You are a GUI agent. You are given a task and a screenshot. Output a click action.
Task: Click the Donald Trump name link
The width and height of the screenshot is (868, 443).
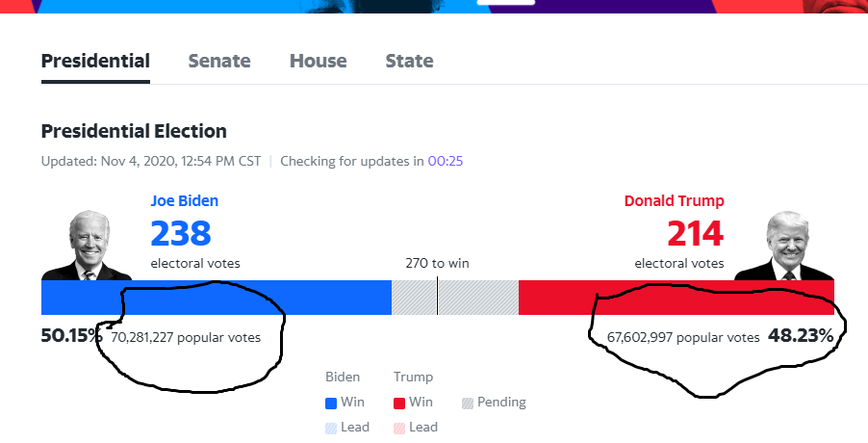(674, 201)
